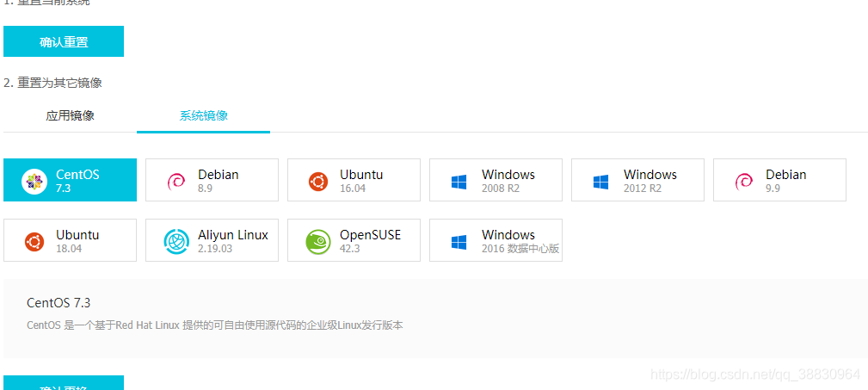Choose the Debian 8.9 image card
Screen dimensions: 868x390
[x=212, y=180]
